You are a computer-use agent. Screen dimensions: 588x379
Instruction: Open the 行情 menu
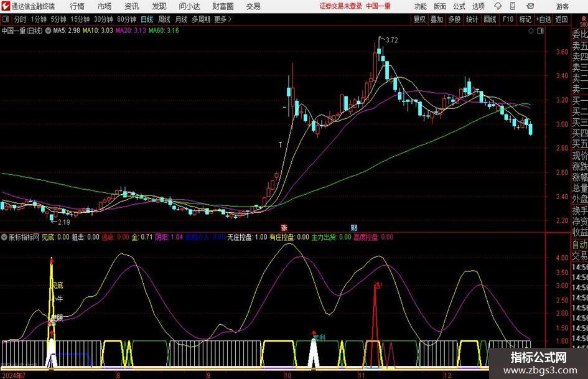point(77,6)
